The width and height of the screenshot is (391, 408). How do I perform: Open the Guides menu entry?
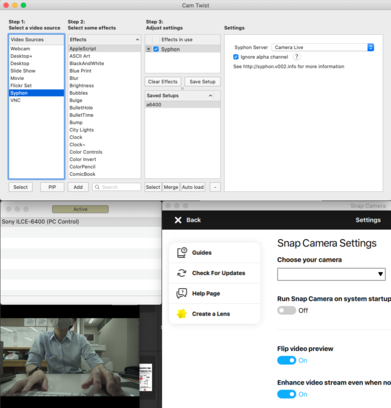[215, 253]
